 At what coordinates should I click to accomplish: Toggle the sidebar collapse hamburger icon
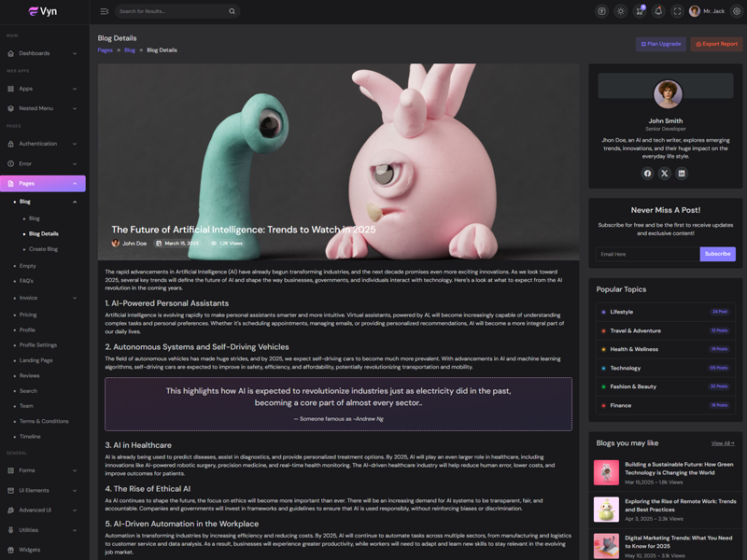(x=104, y=11)
